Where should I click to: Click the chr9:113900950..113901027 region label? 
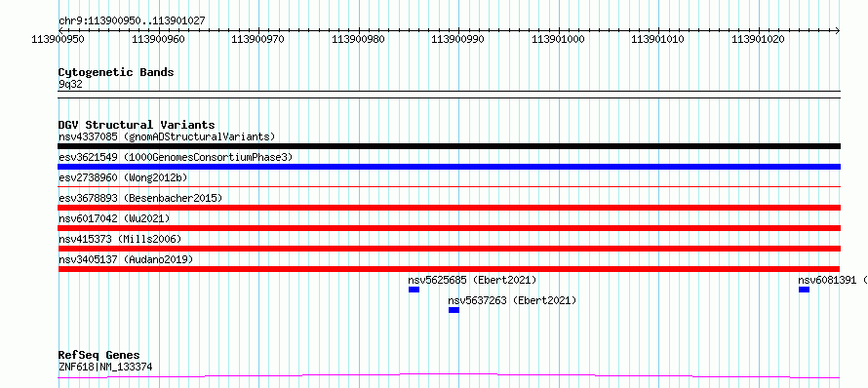coord(132,21)
